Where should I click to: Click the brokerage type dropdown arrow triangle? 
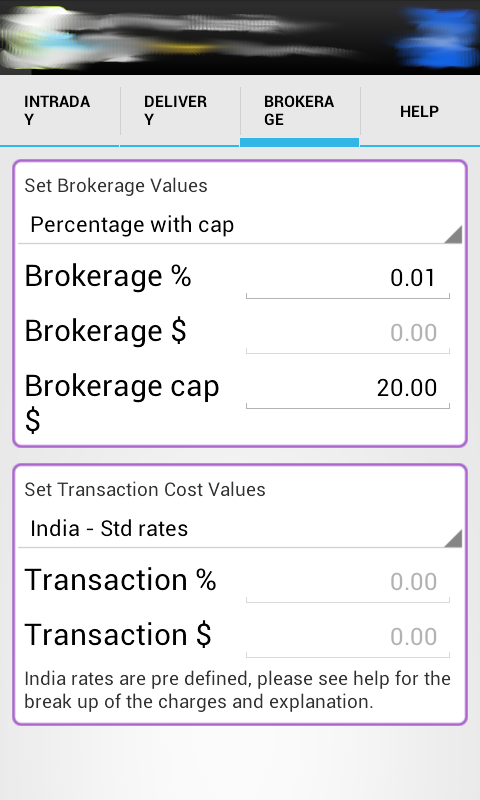[453, 234]
